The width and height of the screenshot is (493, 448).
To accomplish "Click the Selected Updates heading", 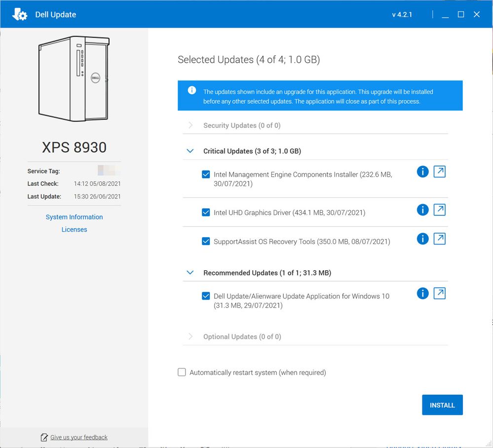I will [x=249, y=60].
